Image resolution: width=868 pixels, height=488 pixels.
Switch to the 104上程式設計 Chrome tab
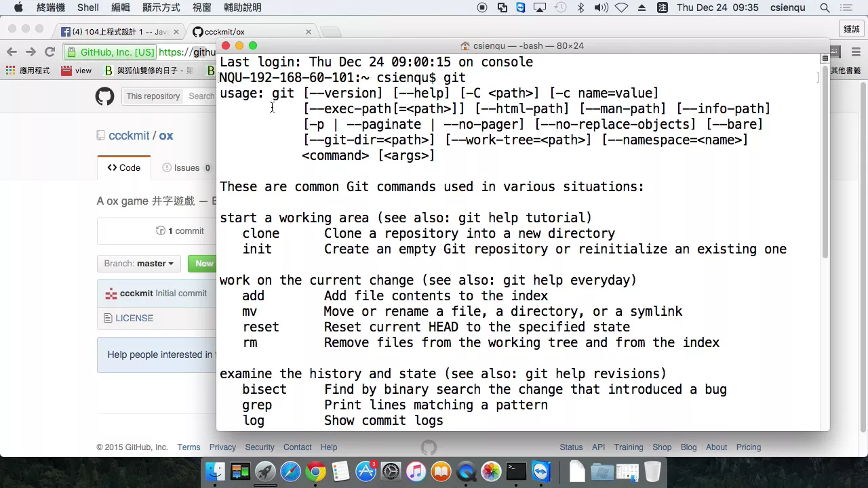click(x=121, y=32)
